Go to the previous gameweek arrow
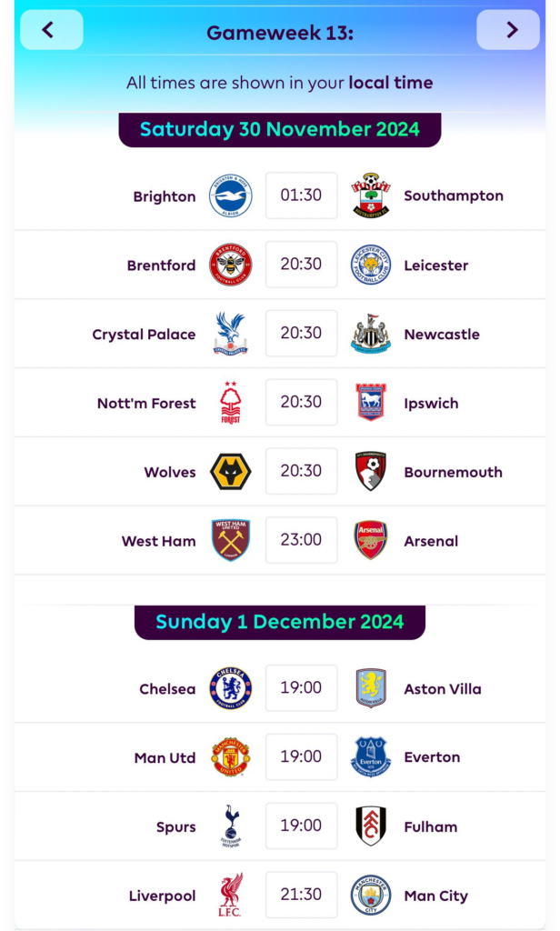This screenshot has width=560, height=931. [x=52, y=30]
